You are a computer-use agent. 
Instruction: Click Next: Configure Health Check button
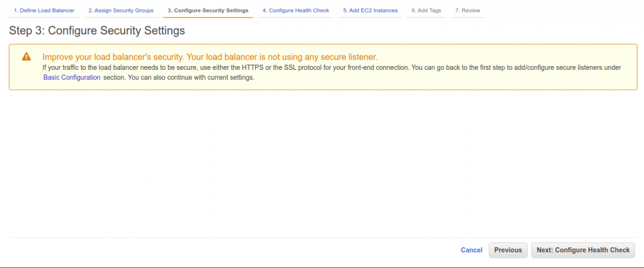583,250
